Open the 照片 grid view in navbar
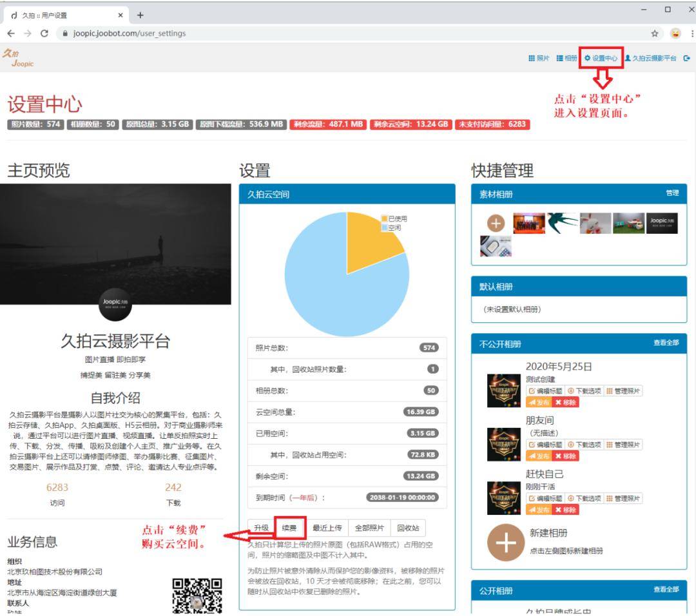Screen dimensions: 696x616 (x=538, y=58)
